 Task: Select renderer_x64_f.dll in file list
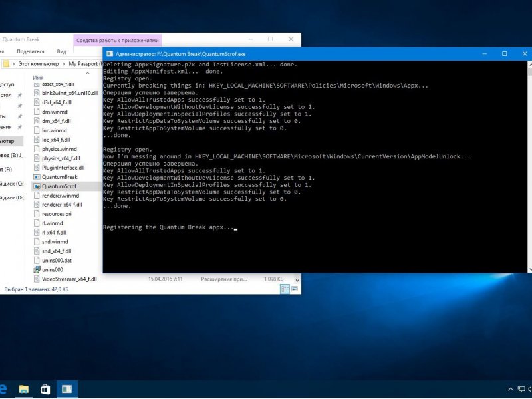62,205
